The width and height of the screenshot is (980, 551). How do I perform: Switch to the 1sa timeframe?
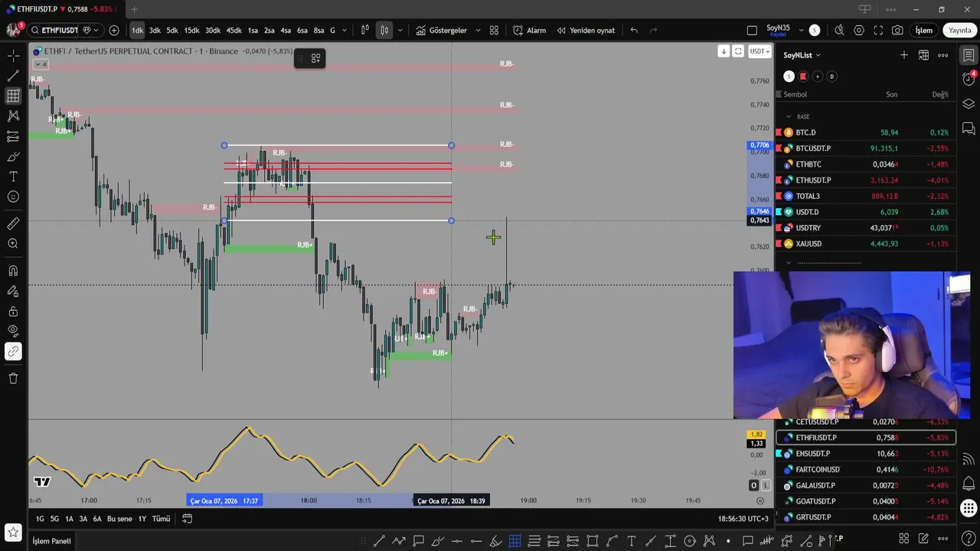tap(253, 31)
